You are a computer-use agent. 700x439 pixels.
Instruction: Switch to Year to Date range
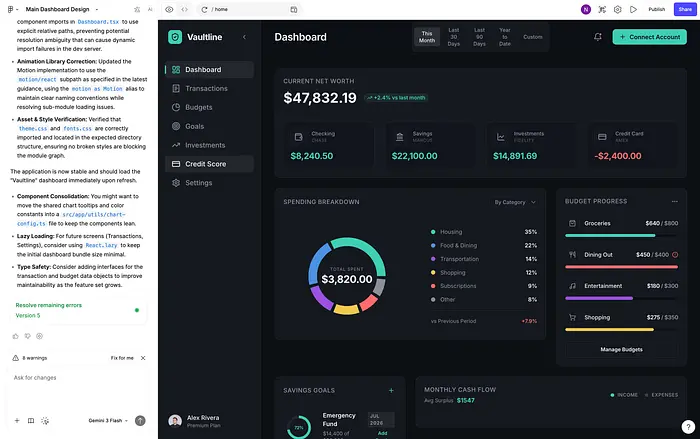[x=505, y=37]
